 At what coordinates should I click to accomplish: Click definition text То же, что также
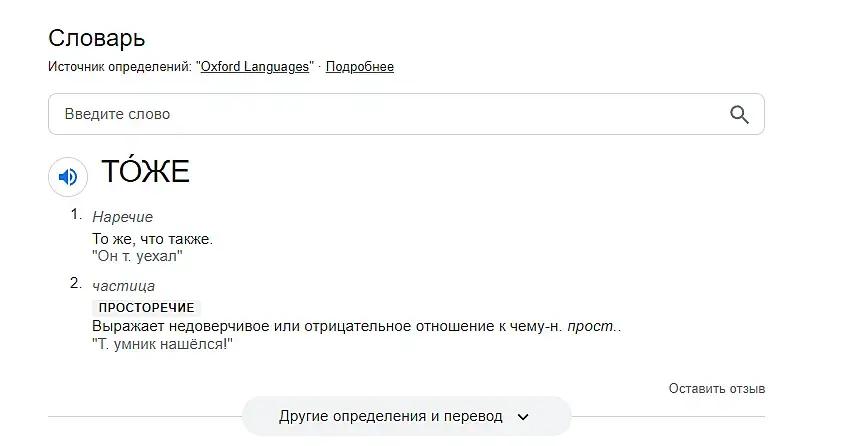point(152,239)
